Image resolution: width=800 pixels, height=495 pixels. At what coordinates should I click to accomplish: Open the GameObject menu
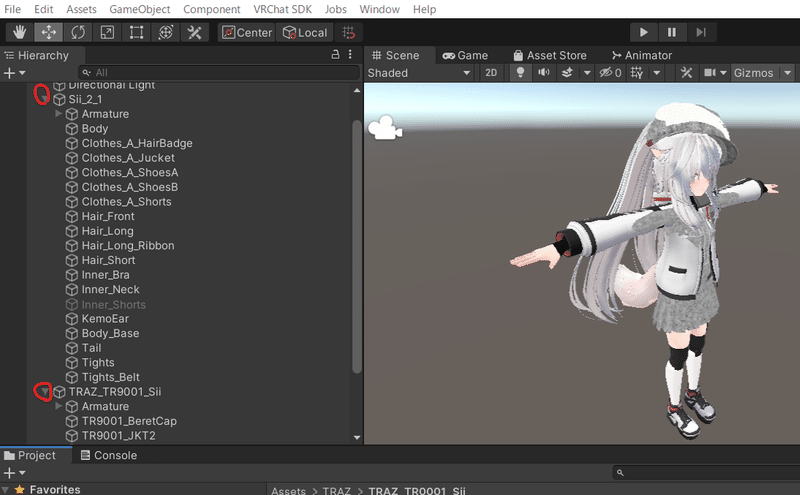[140, 9]
